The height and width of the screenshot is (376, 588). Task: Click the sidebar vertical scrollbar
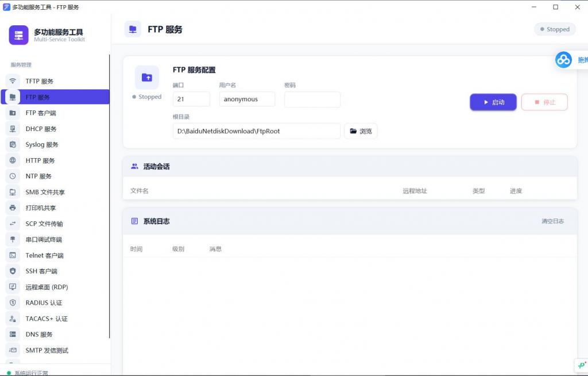pos(109,196)
